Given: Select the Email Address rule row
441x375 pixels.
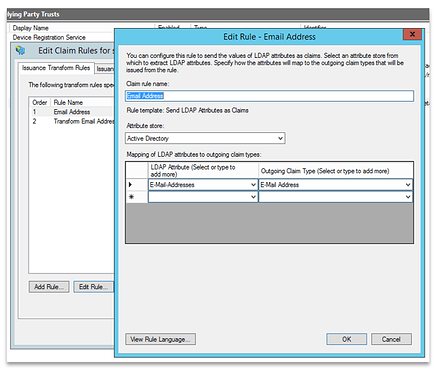Looking at the screenshot, I should (x=72, y=112).
